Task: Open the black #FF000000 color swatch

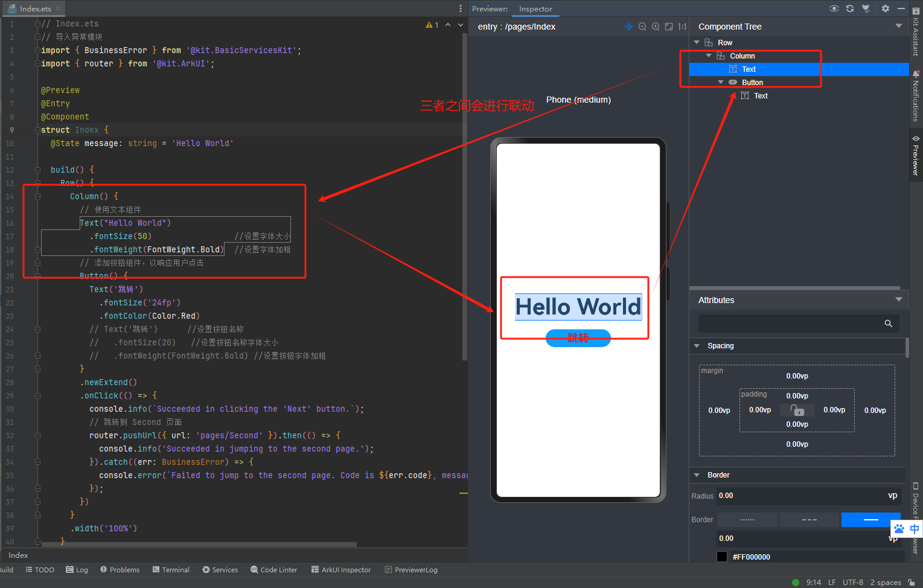Action: coord(722,557)
